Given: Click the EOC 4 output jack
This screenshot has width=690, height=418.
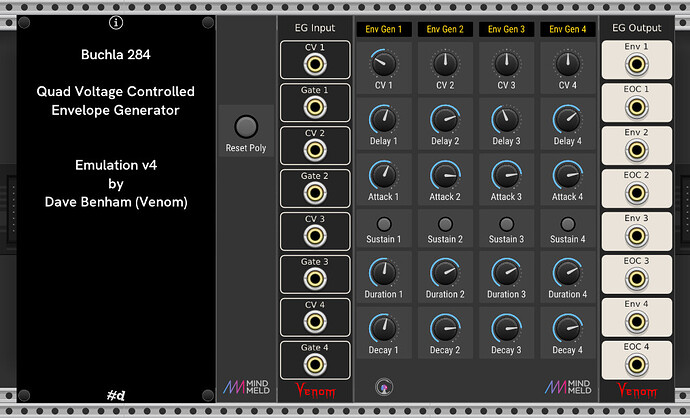Looking at the screenshot, I should pyautogui.click(x=636, y=365).
